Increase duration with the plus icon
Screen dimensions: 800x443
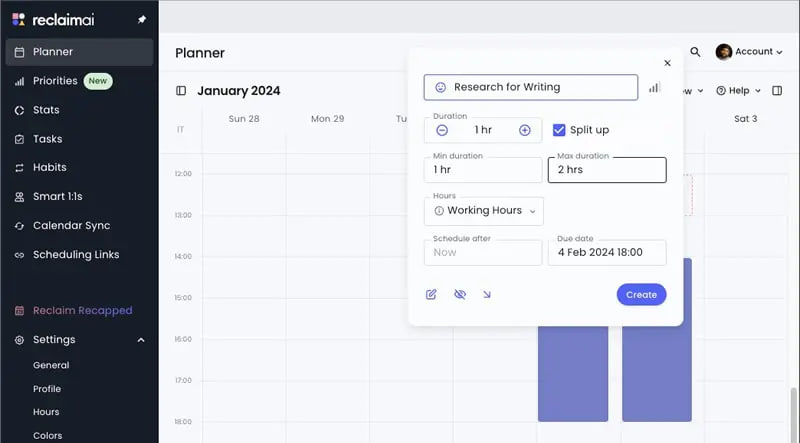[524, 130]
